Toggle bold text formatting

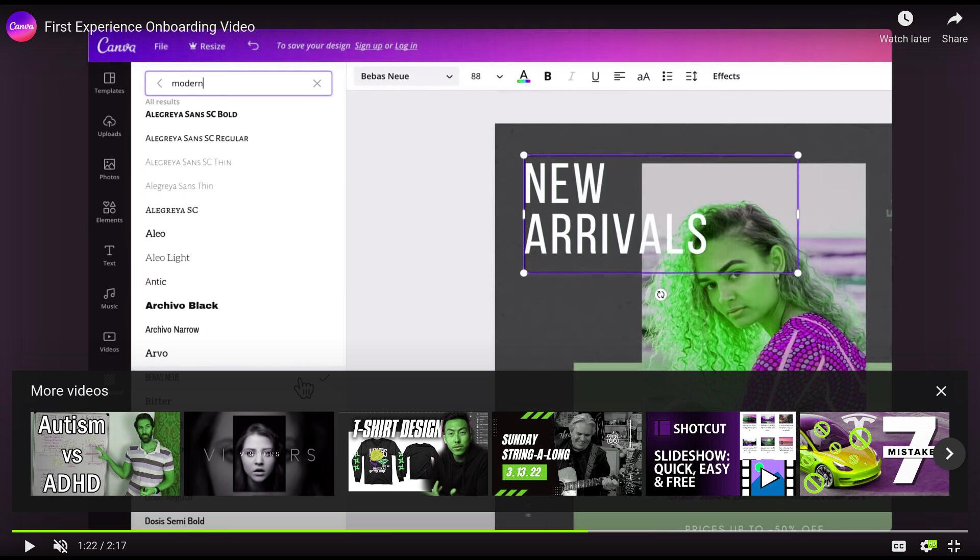coord(548,77)
